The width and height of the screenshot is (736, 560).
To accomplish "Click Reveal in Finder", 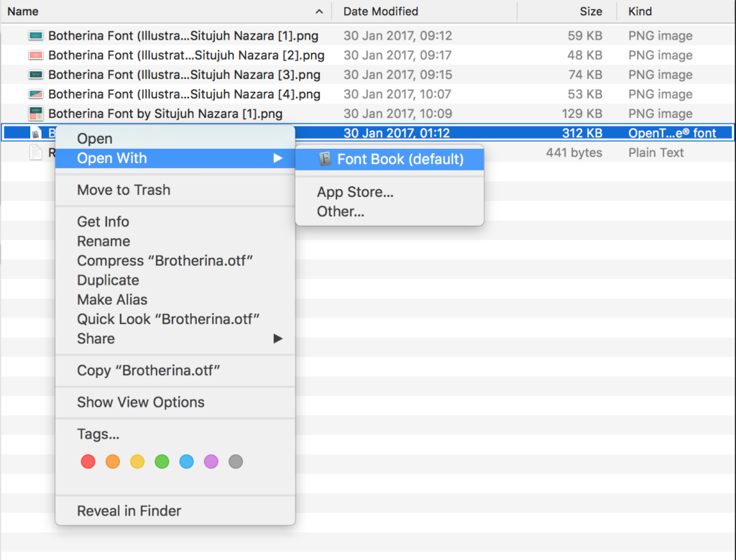I will click(128, 510).
